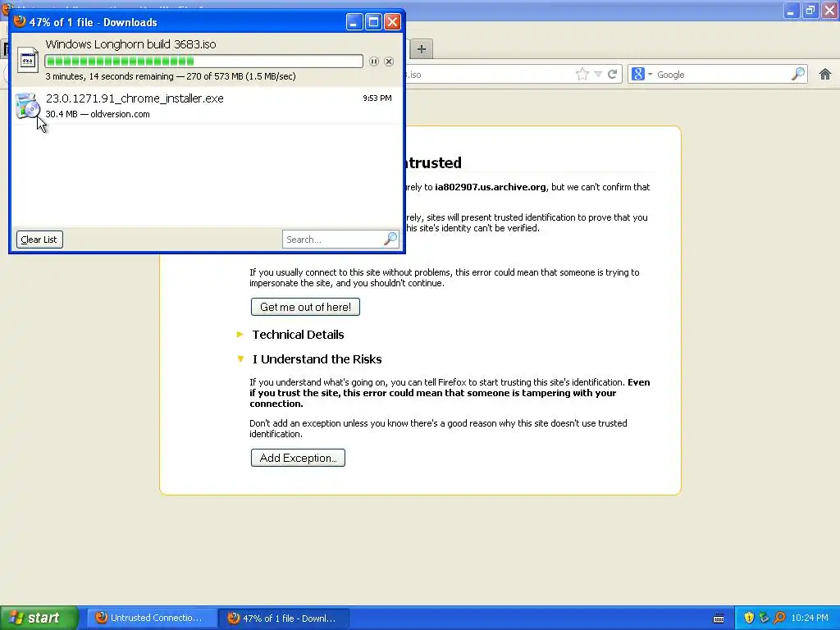The height and width of the screenshot is (630, 840).
Task: Open a new Firefox tab
Action: tap(422, 49)
